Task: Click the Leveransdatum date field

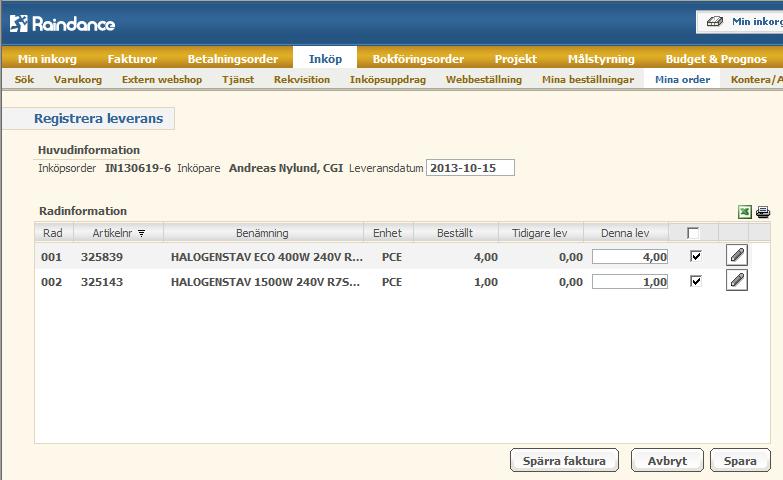Action: click(470, 168)
